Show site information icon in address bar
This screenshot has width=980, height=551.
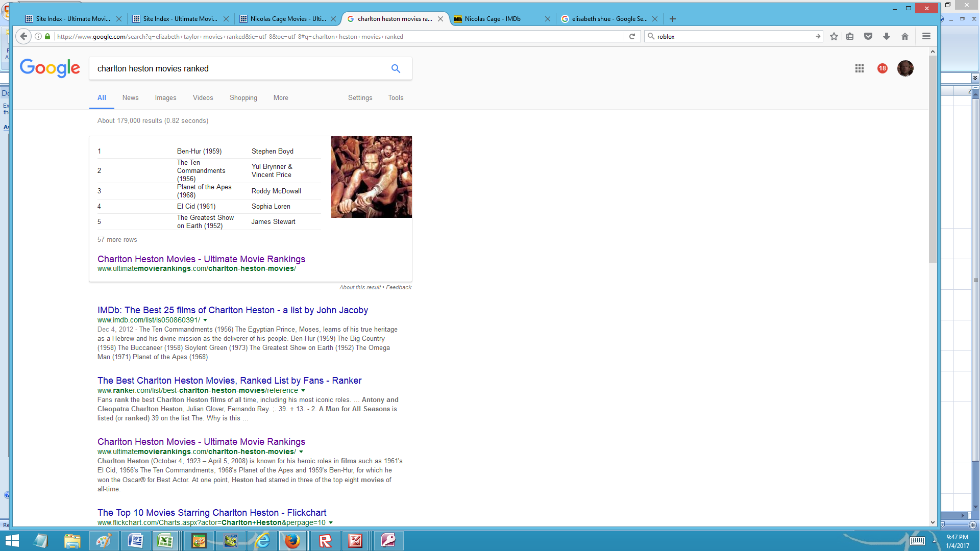[x=38, y=36]
